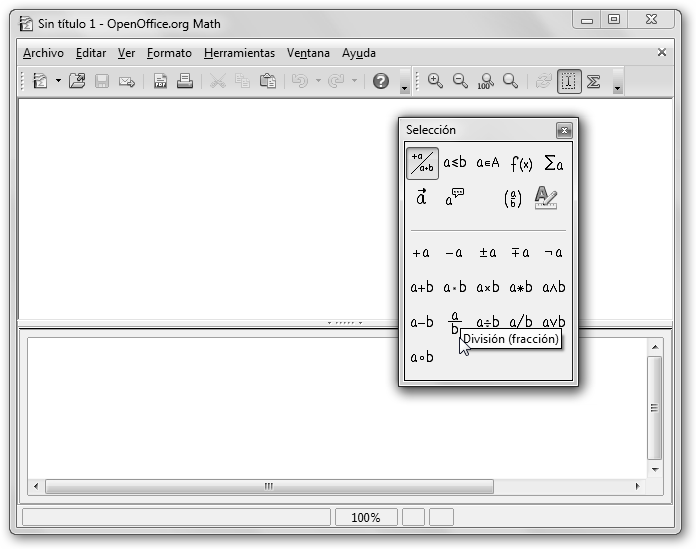This screenshot has height=549, width=696.
Task: Open the Functions category f(x)
Action: [521, 163]
